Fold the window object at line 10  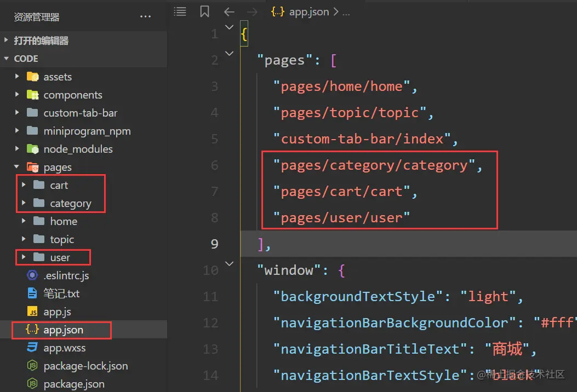point(229,264)
